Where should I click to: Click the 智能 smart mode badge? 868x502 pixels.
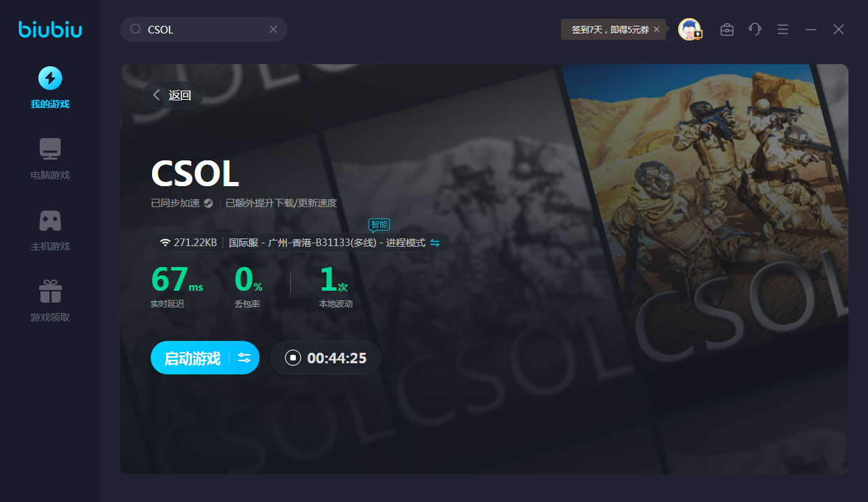coord(379,225)
